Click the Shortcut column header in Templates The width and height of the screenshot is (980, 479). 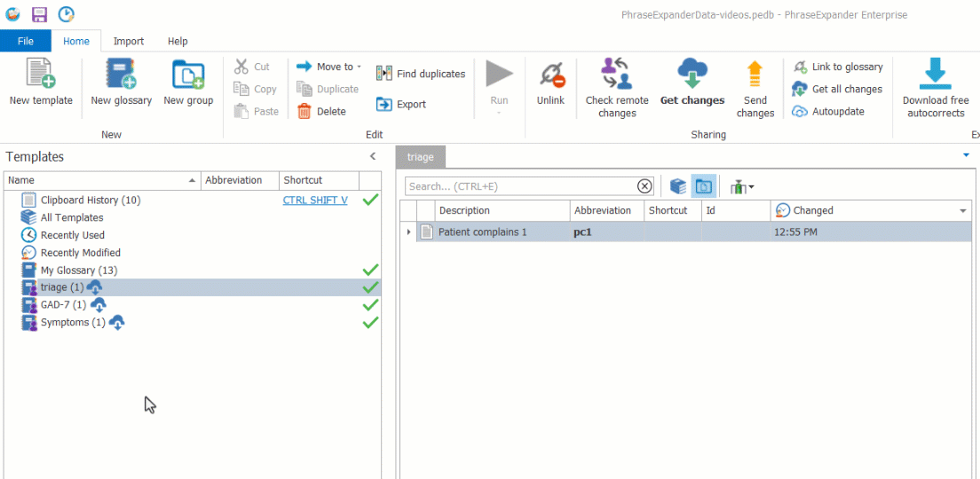coord(320,180)
